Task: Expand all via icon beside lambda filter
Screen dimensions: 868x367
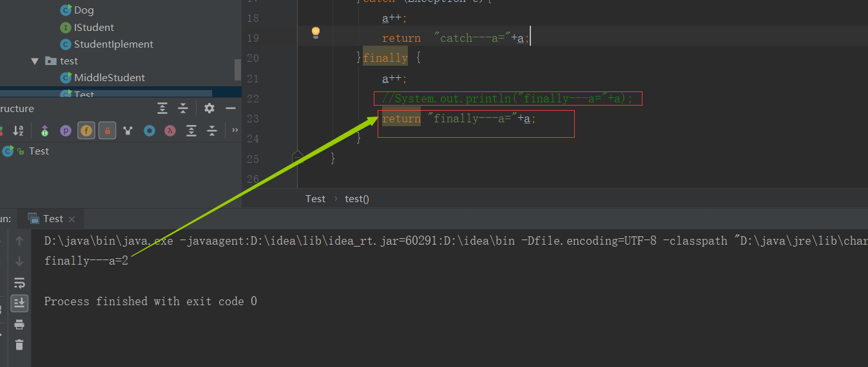Action: click(191, 131)
